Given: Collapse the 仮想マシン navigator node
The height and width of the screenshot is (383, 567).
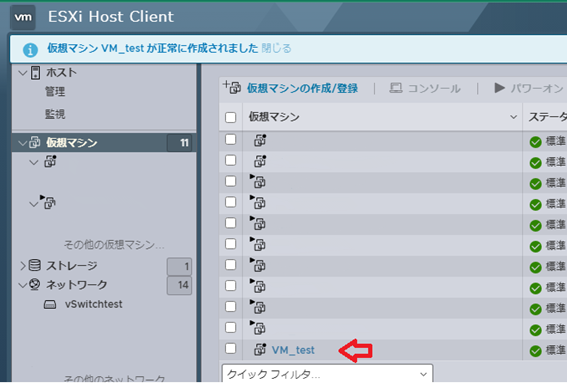Looking at the screenshot, I should (x=22, y=143).
